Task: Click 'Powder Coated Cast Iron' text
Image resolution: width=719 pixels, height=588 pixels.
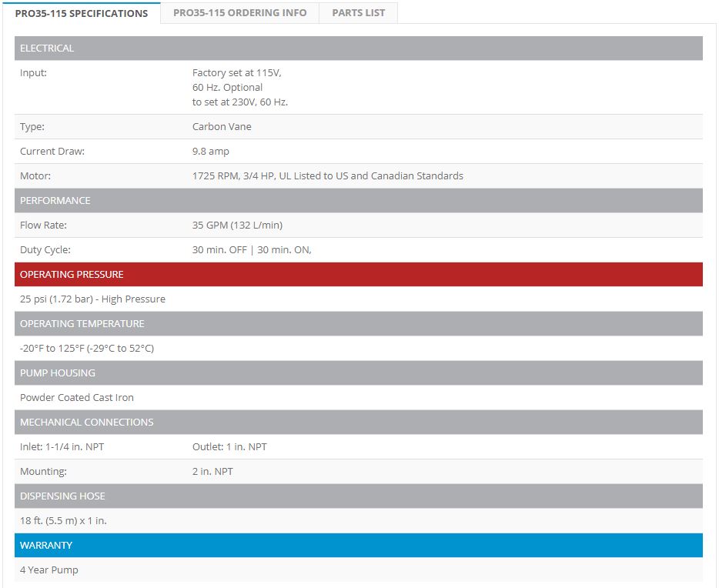Action: [76, 397]
